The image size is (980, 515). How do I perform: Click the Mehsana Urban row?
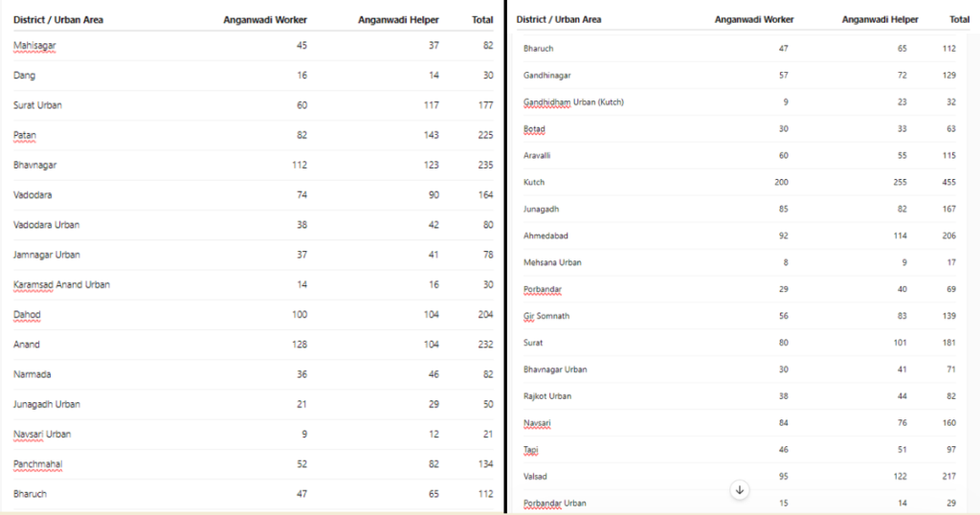click(740, 262)
